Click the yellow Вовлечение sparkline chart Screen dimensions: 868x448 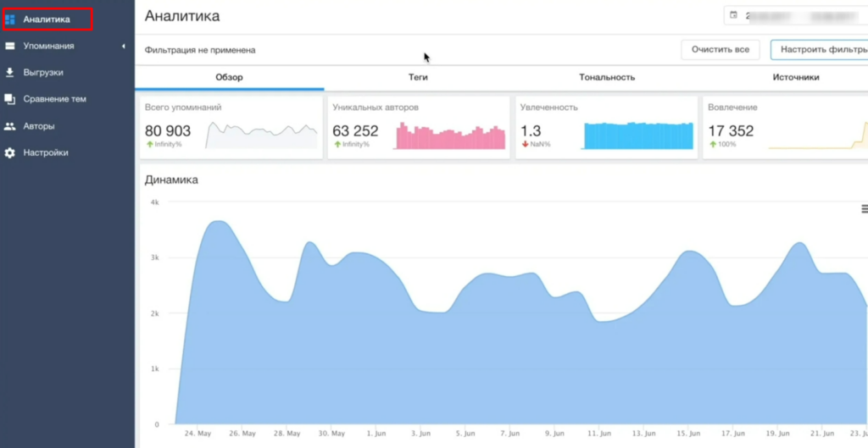click(818, 136)
